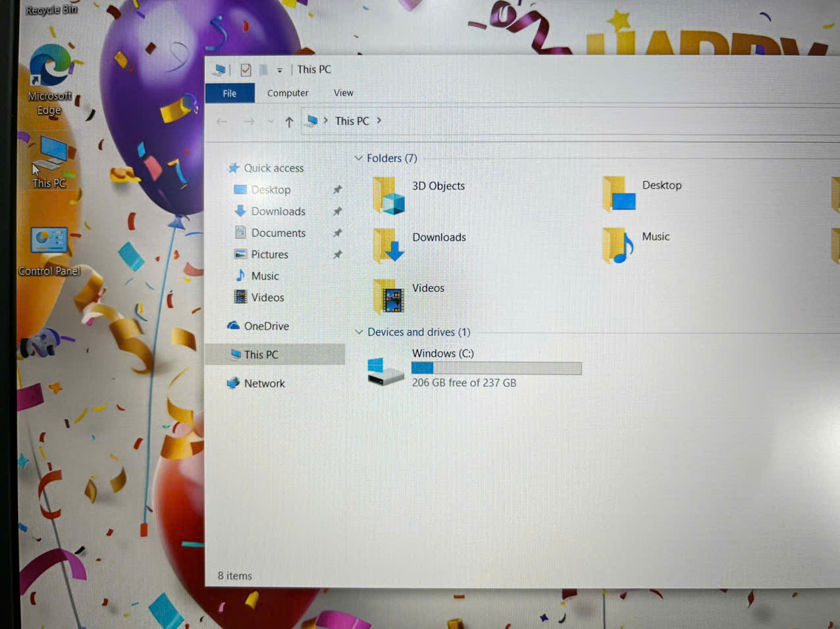Select OneDrive in the navigation pane
840x629 pixels.
click(266, 326)
